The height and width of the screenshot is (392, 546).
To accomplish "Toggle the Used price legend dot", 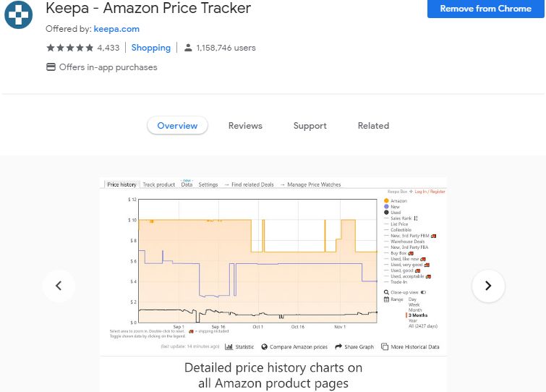I will point(387,213).
